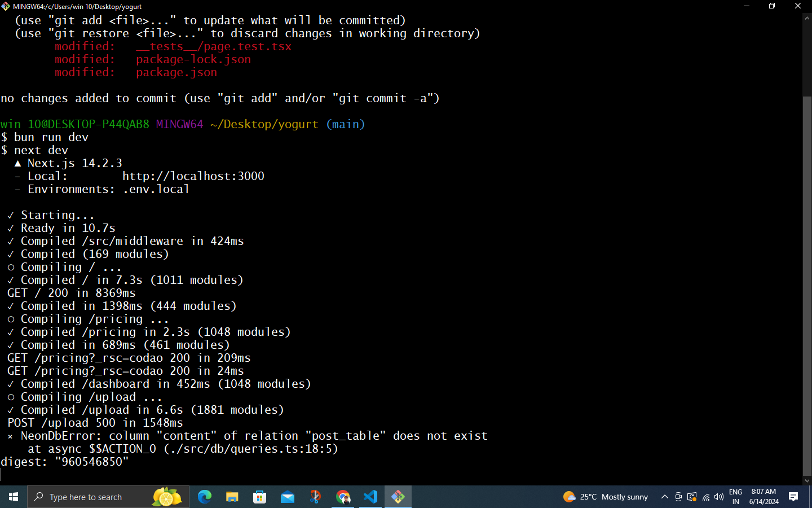
Task: Open the Action Center notifications icon
Action: (793, 497)
